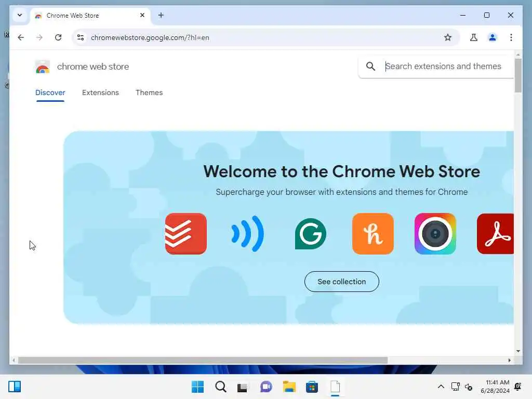
Task: Click the chrome web store title link
Action: pos(93,66)
